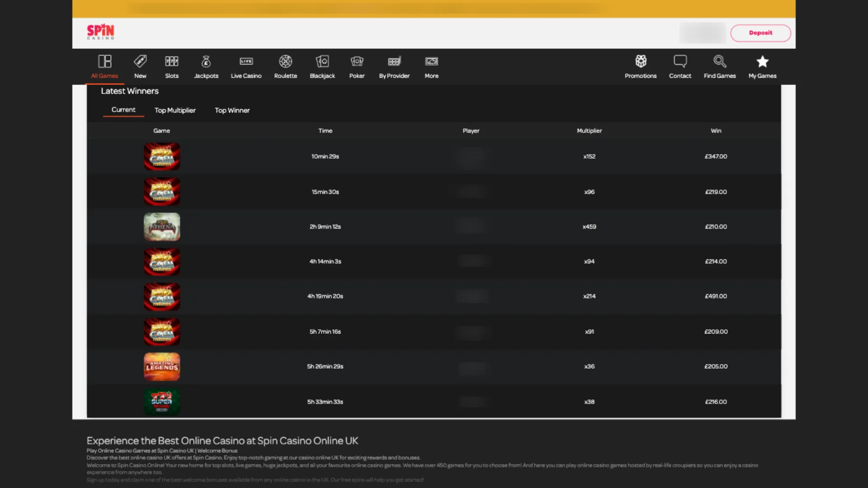Click the Experience the Best Online Casino heading

pyautogui.click(x=222, y=441)
